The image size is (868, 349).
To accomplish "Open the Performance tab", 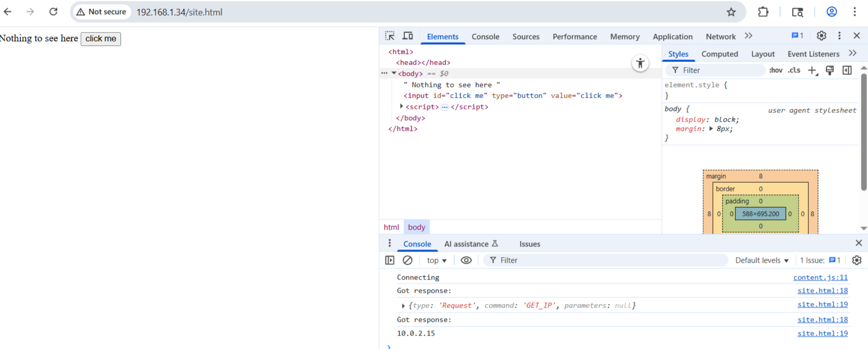I will (x=575, y=36).
